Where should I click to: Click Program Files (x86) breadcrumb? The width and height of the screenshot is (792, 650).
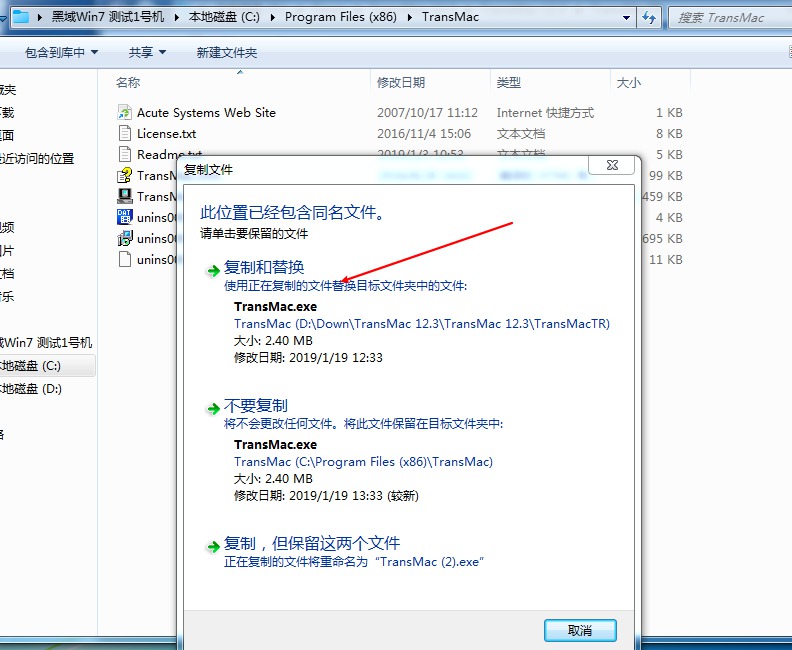[x=340, y=17]
